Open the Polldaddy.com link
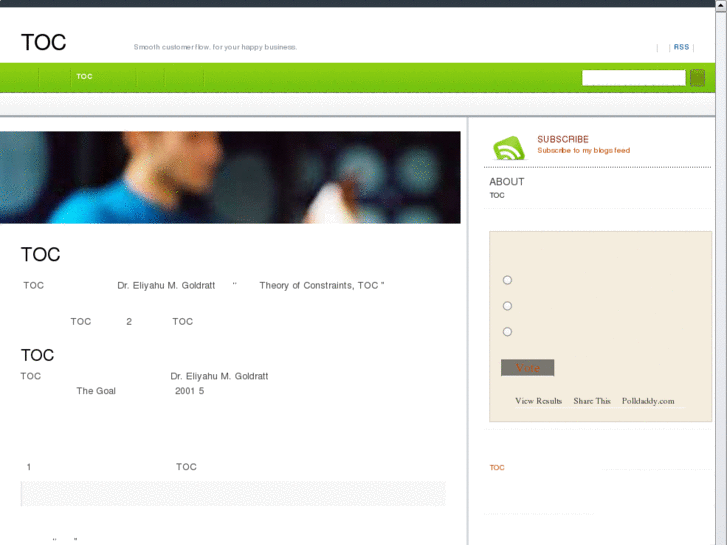 click(x=648, y=401)
